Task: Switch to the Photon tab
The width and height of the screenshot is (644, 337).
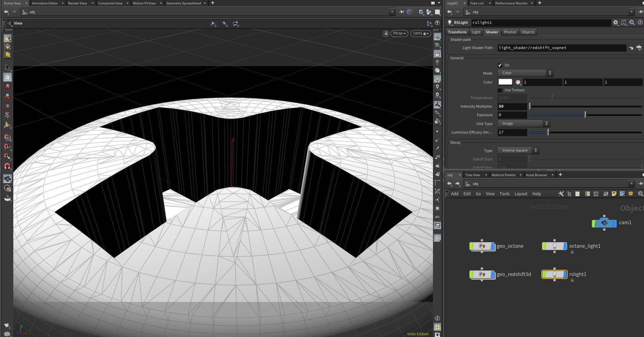Action: click(510, 32)
